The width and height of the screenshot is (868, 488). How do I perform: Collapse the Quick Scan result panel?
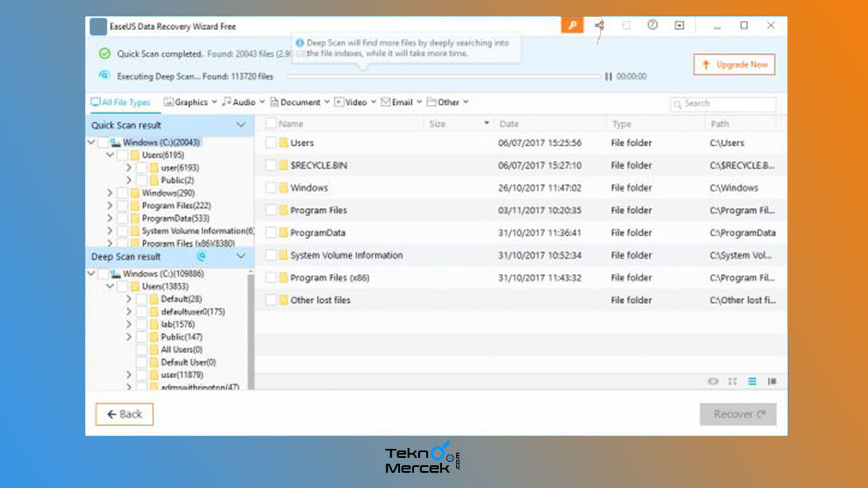[x=241, y=125]
